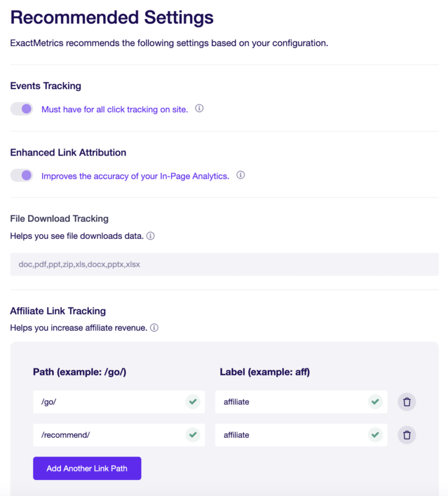Edit the second affiliate label field
The image size is (448, 496).
291,435
